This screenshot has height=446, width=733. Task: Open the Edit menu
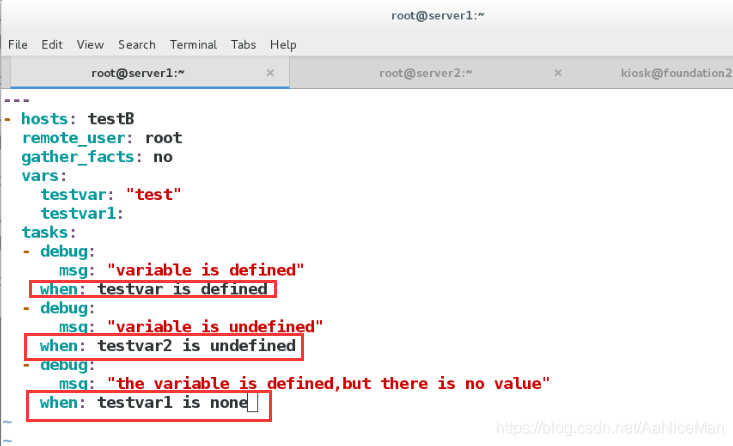tap(52, 44)
